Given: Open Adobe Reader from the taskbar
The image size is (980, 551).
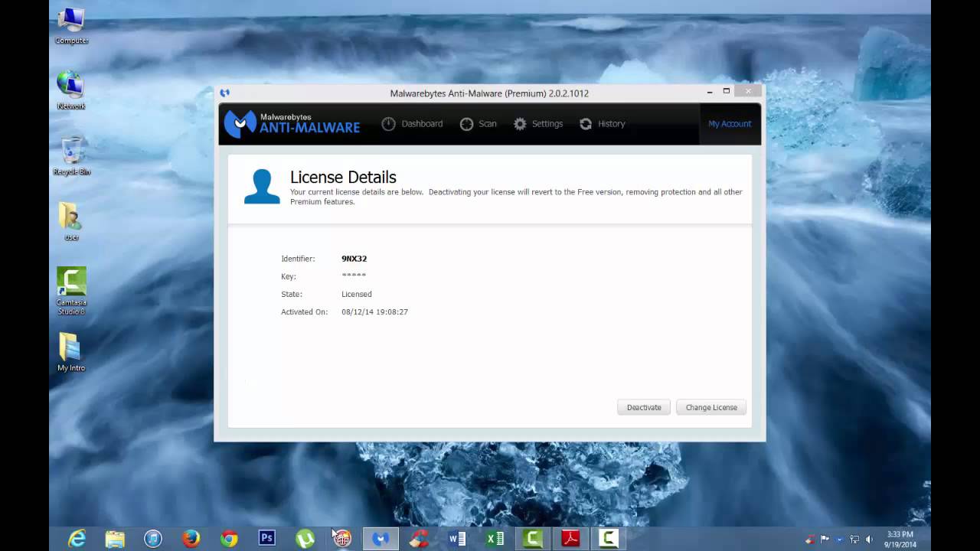Looking at the screenshot, I should (570, 539).
